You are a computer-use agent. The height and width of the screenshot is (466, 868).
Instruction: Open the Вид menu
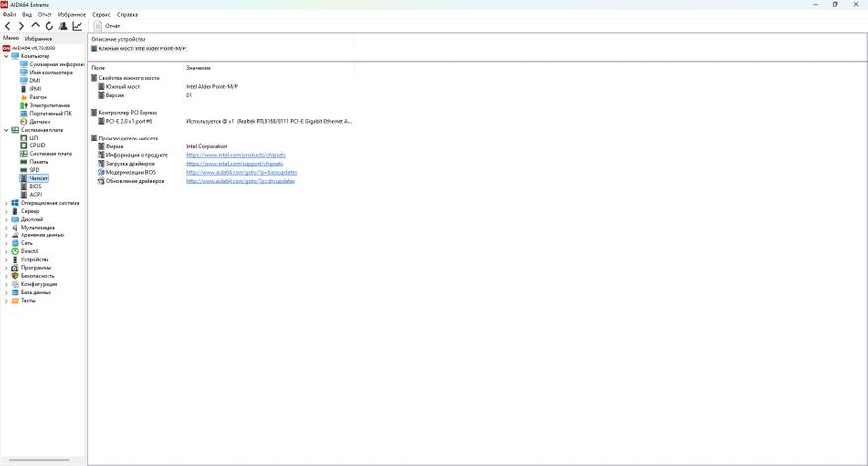(x=27, y=15)
